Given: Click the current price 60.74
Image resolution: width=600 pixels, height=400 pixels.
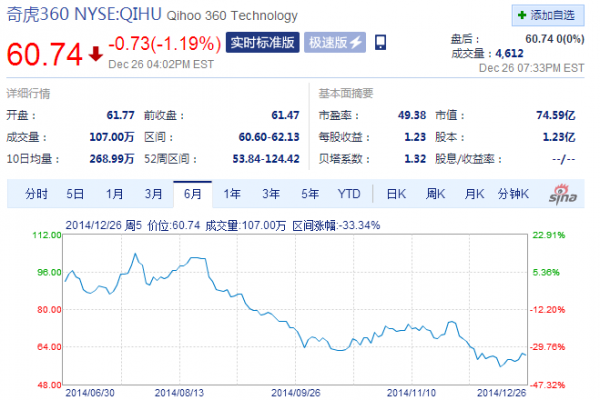Looking at the screenshot, I should click(44, 54).
